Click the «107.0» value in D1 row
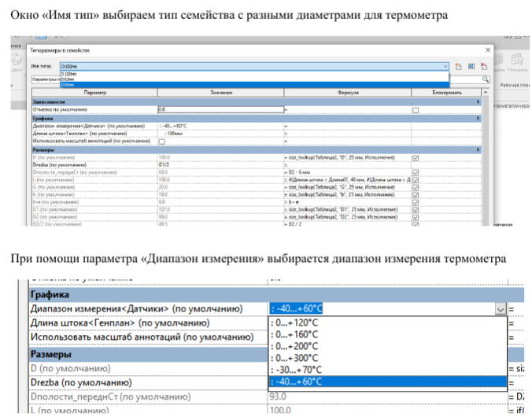The width and height of the screenshot is (532, 420). pos(164,209)
